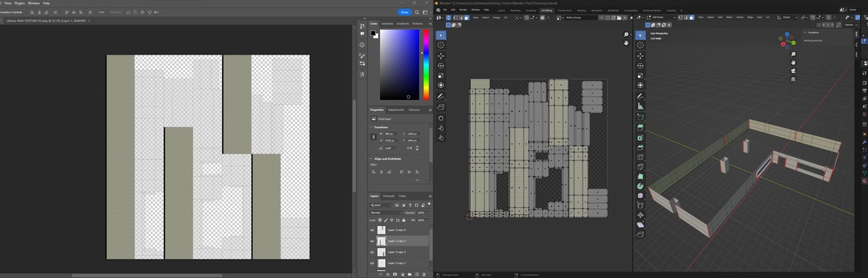868x278 pixels.
Task: Click the 3D viewport camera view gizmo
Action: pos(793,70)
